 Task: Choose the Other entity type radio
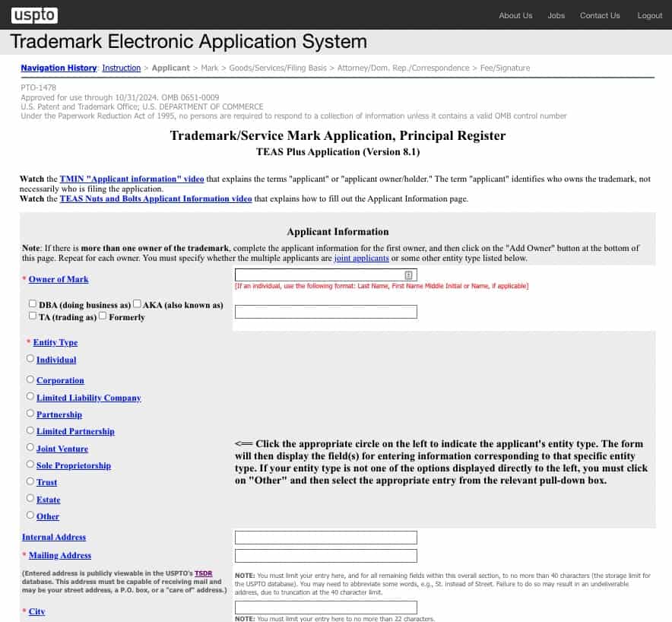coord(30,516)
